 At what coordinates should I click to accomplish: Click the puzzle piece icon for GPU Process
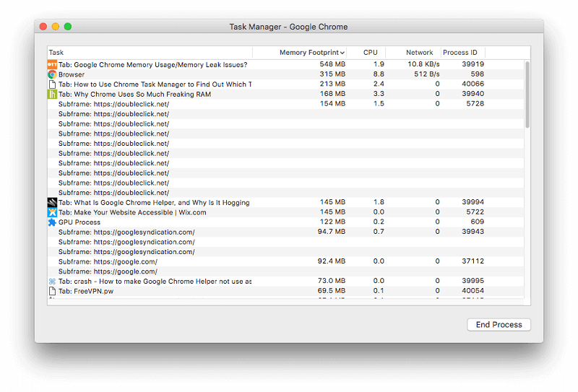point(52,222)
